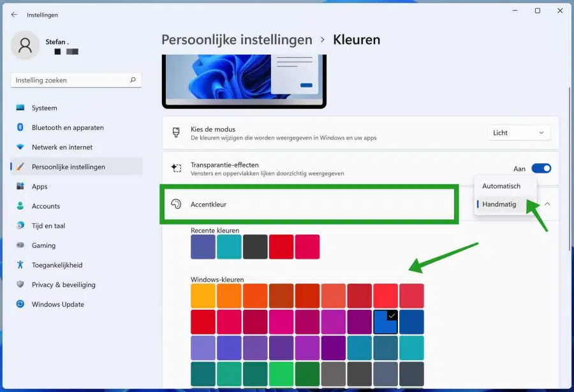The image size is (574, 392).
Task: Select the lavender Windows color in third row
Action: coord(203,348)
